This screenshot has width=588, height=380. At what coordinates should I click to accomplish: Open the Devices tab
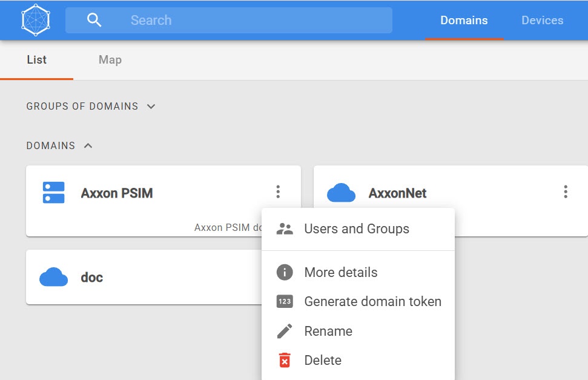pos(542,20)
